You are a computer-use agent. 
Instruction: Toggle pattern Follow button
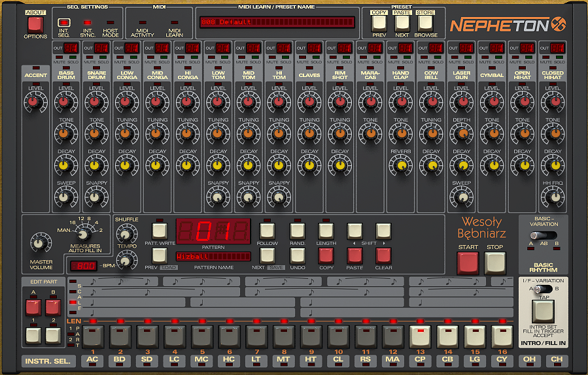tap(267, 231)
